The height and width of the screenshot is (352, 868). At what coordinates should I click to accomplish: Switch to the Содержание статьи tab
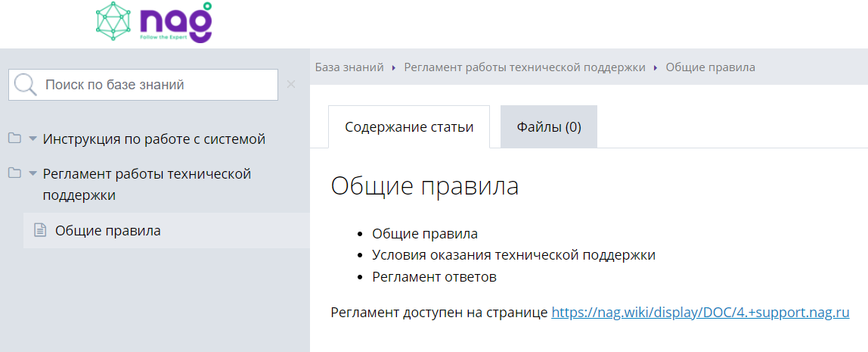tap(409, 127)
